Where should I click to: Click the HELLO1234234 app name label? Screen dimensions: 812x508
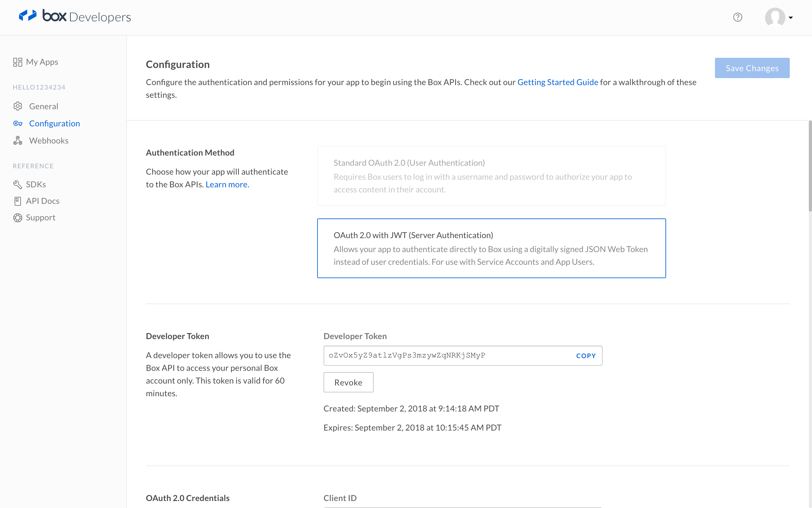pos(39,87)
